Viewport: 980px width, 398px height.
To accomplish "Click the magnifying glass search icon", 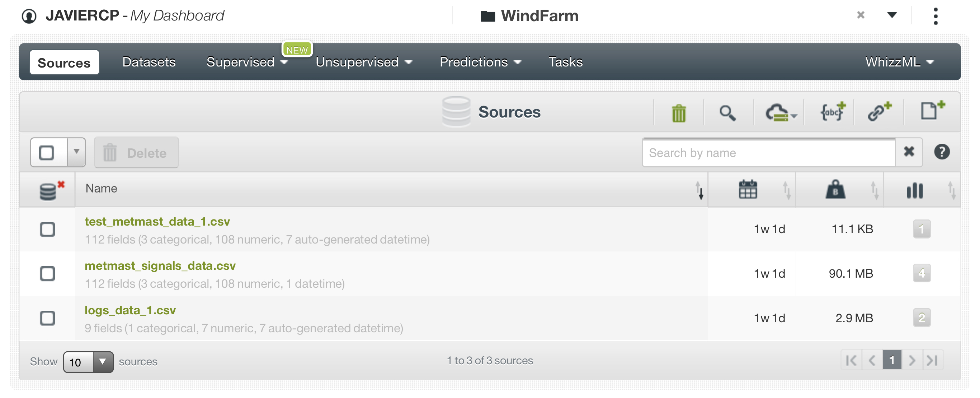I will (727, 113).
